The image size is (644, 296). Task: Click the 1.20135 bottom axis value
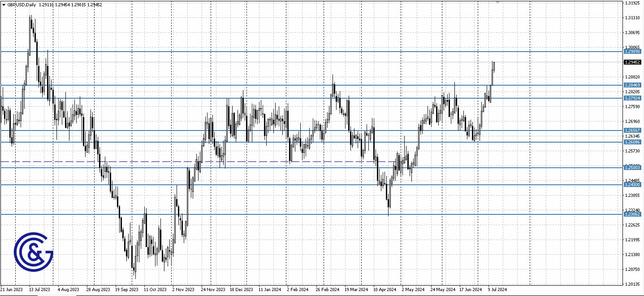(x=633, y=284)
